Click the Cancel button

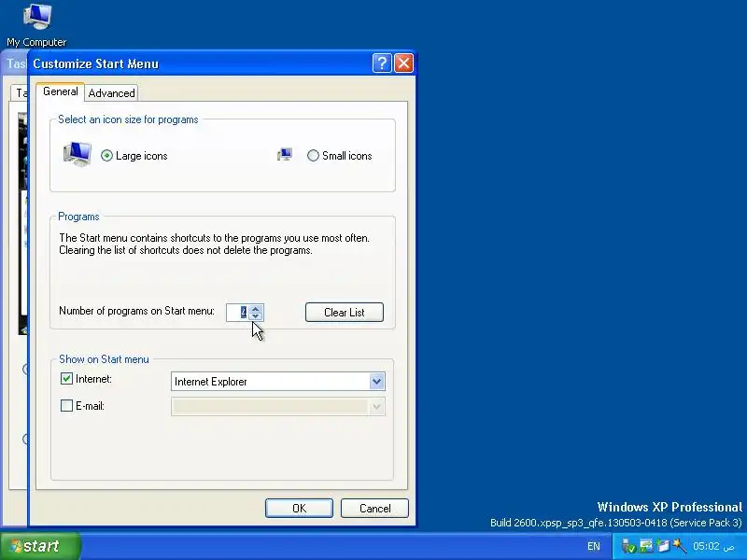point(375,508)
